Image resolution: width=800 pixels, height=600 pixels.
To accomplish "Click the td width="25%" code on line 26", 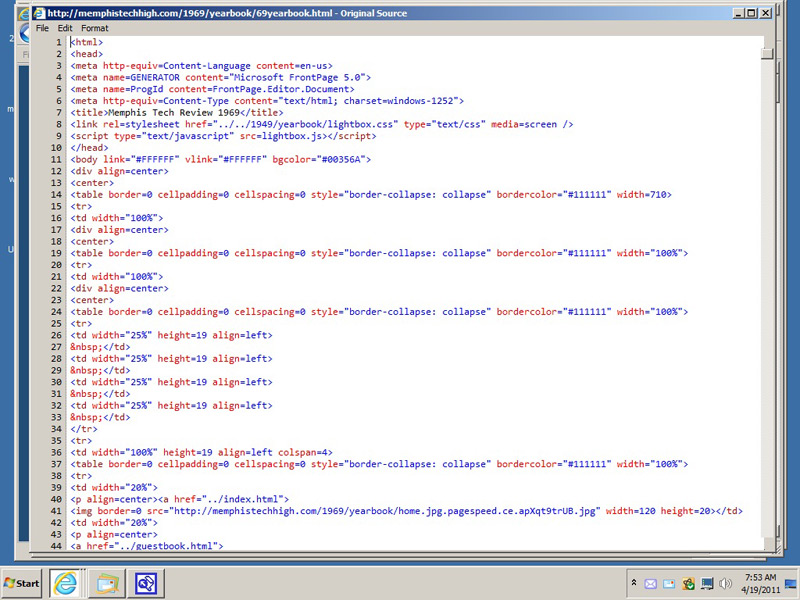I will pyautogui.click(x=171, y=336).
